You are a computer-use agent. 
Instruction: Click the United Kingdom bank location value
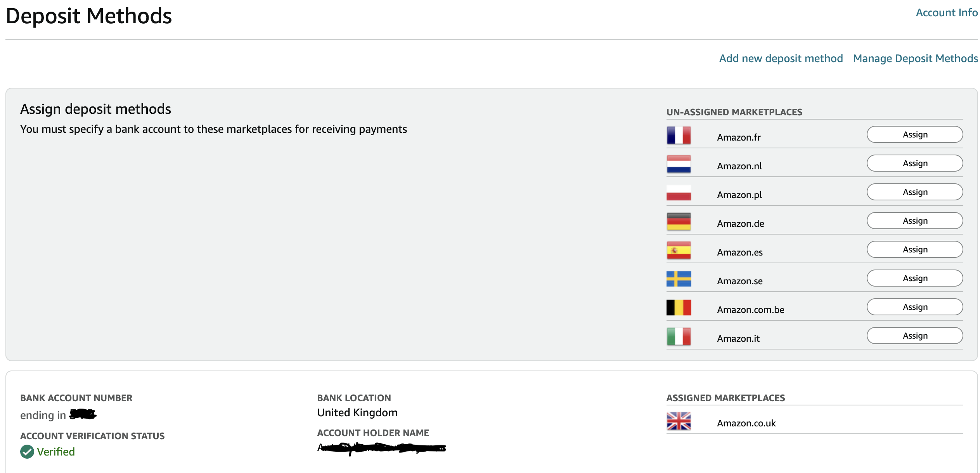pyautogui.click(x=357, y=412)
